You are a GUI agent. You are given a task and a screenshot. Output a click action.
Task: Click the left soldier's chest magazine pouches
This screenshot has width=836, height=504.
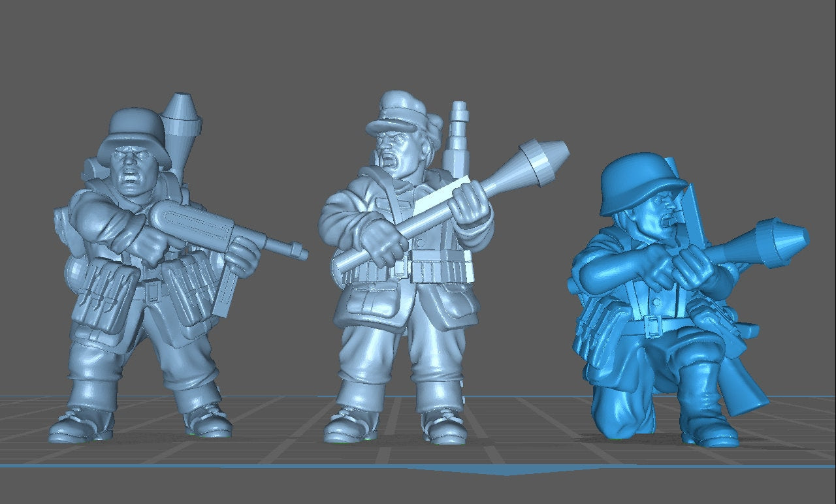pos(104,294)
